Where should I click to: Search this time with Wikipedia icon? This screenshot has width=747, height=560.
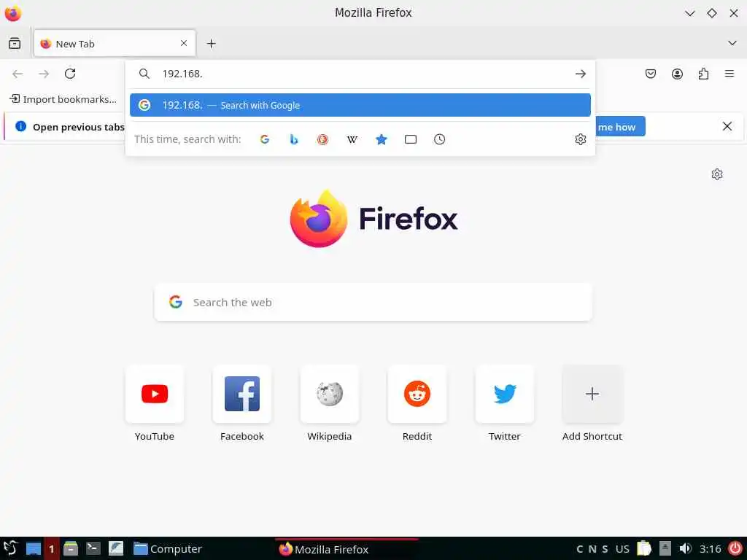click(352, 139)
